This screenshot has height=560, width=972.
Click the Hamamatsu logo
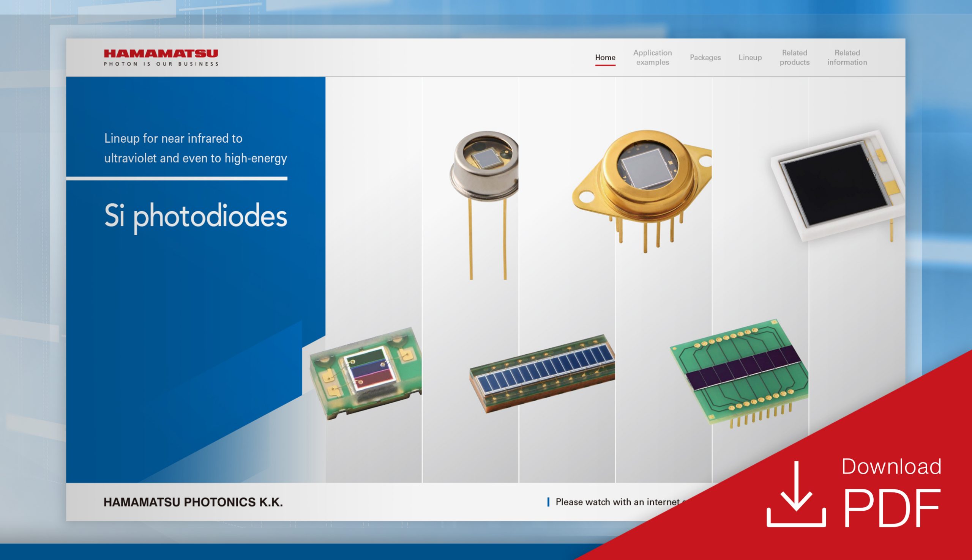pyautogui.click(x=161, y=57)
